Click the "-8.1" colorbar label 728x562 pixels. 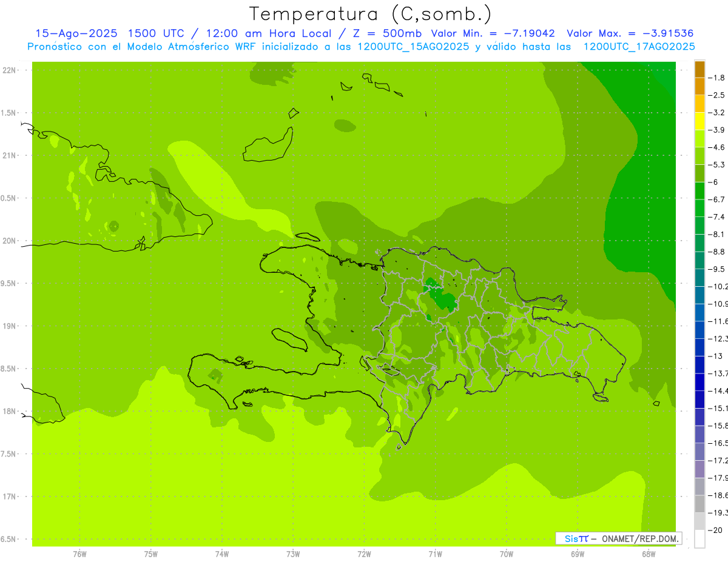[717, 234]
